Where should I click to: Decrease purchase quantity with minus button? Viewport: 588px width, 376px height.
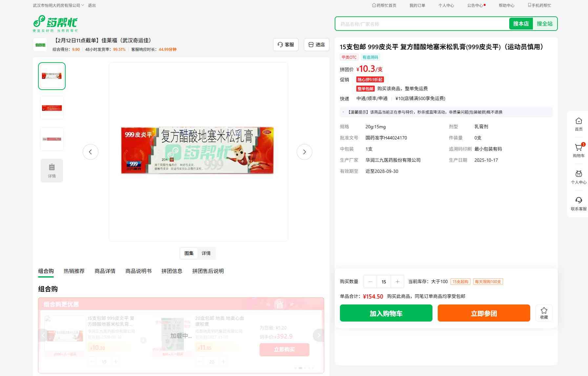pyautogui.click(x=370, y=282)
